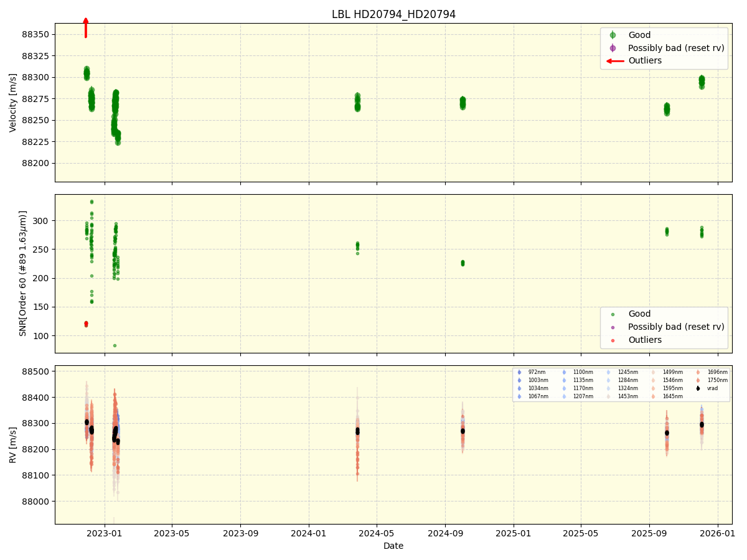
Task: Click the 2025-09 date tick label
Action: 649,533
